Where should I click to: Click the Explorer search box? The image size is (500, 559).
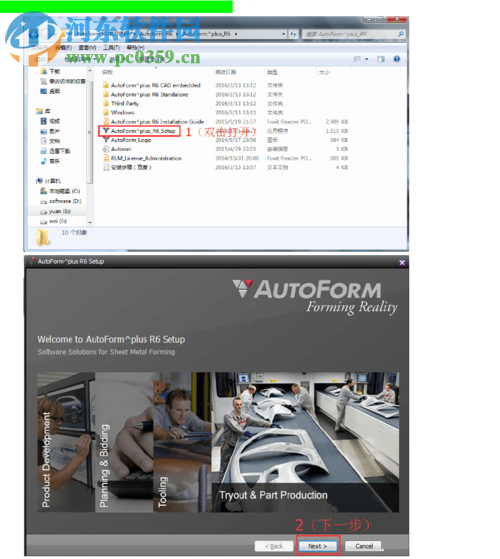[354, 34]
